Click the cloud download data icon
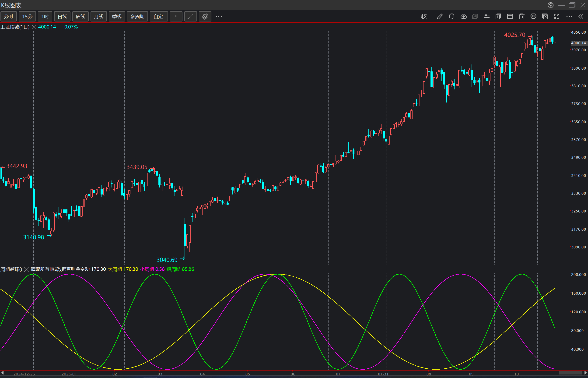The width and height of the screenshot is (588, 378). tap(463, 16)
